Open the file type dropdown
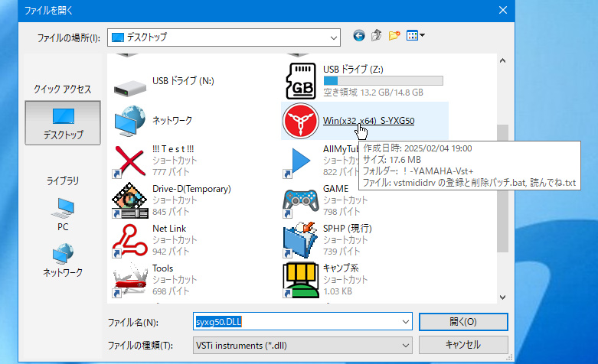Viewport: 598px width, 364px height. [406, 345]
